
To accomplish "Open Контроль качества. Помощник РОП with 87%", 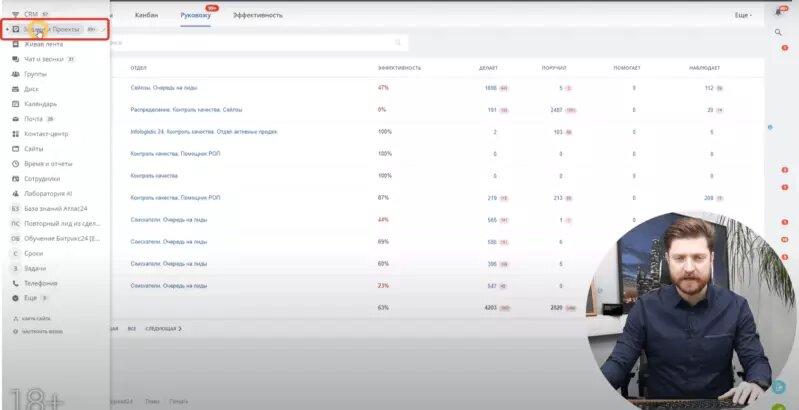I will click(x=175, y=198).
